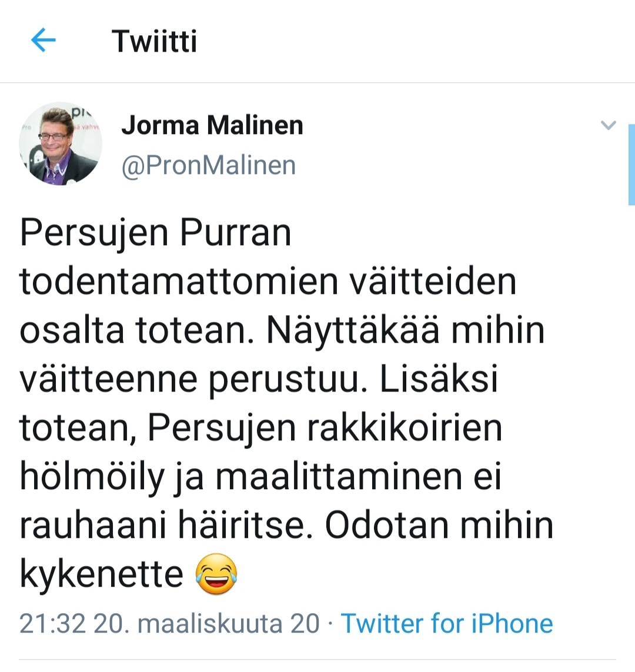Click the word 'kykenette' before the emoji
Image resolution: width=635 pixels, height=672 pixels.
[102, 574]
